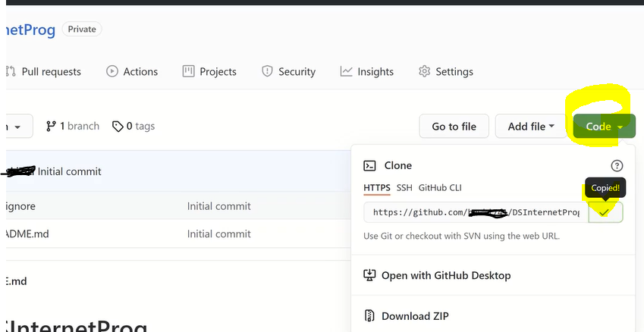The image size is (644, 332).
Task: Click the Clone terminal icon
Action: tap(369, 165)
